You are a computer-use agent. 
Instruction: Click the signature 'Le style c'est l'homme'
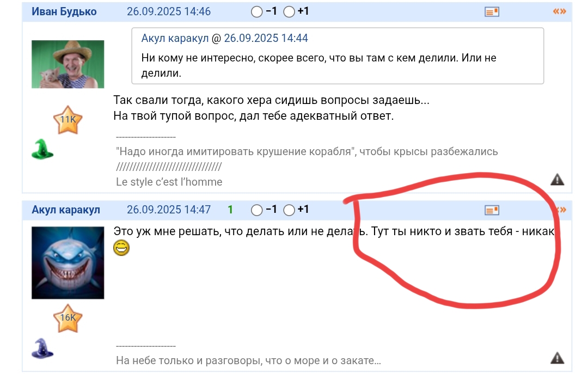[169, 182]
